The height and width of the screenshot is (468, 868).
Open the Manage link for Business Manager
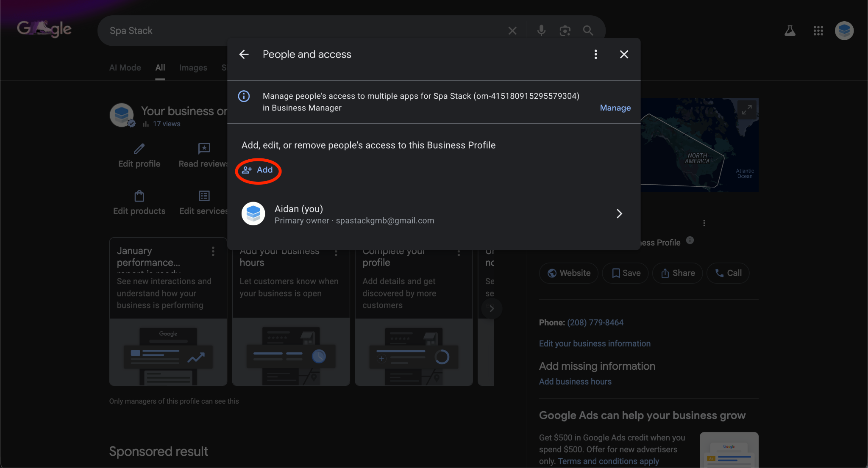[x=615, y=108]
